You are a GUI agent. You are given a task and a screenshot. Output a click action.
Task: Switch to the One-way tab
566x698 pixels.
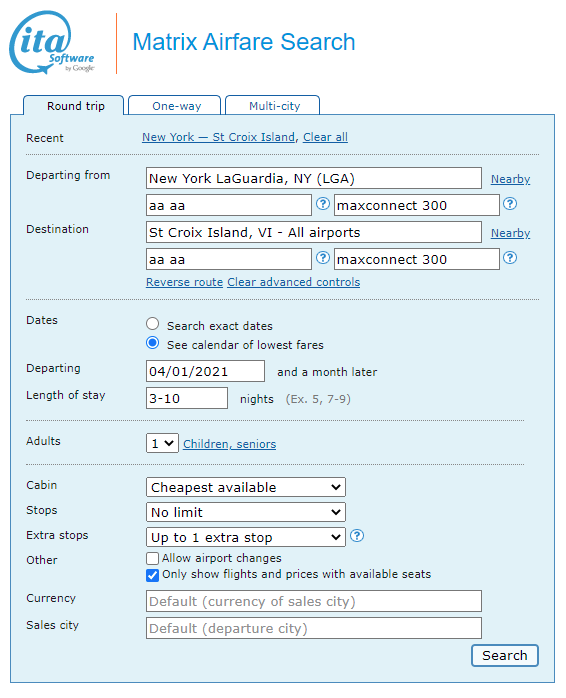point(175,106)
